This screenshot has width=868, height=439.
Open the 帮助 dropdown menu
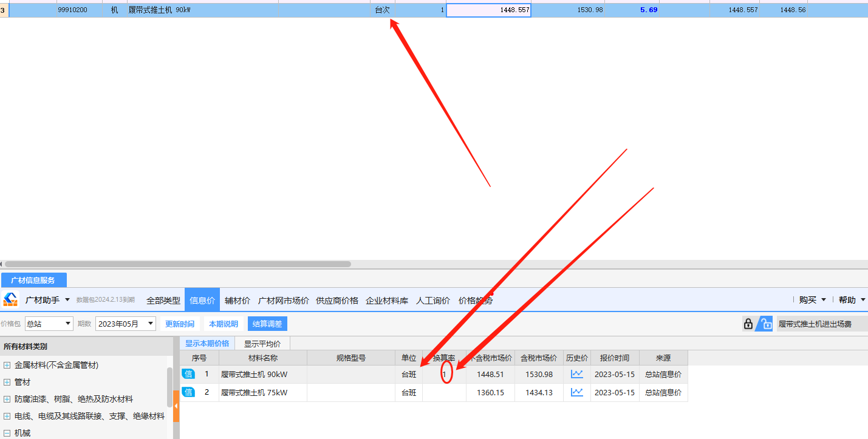tap(852, 300)
